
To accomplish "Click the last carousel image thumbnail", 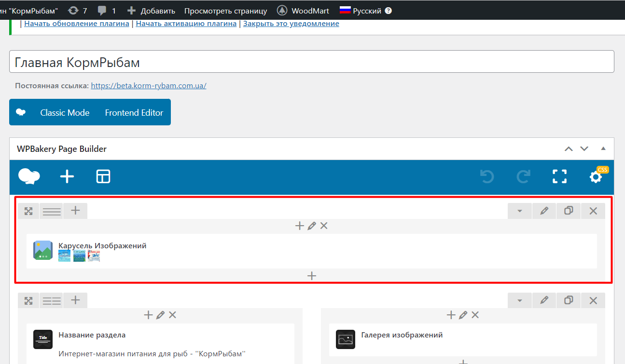I will (94, 256).
